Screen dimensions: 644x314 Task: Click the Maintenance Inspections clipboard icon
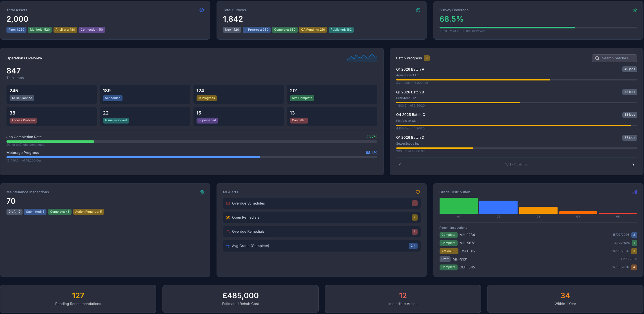coord(202,192)
